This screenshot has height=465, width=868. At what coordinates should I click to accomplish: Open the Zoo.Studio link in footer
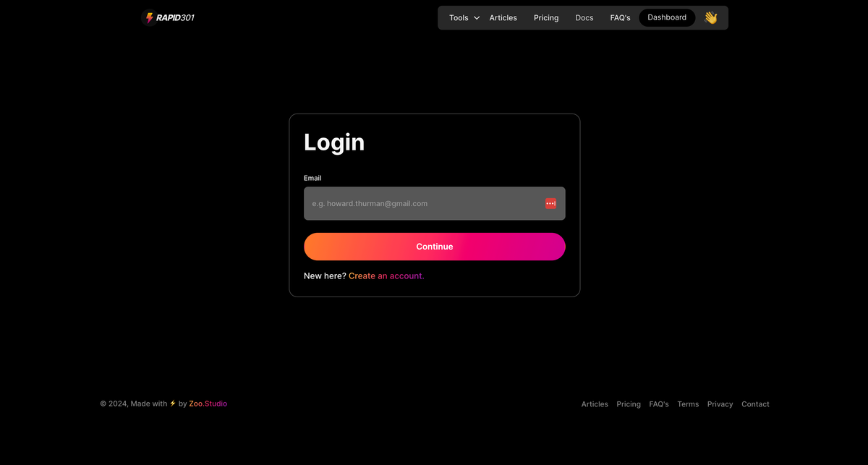[208, 404]
